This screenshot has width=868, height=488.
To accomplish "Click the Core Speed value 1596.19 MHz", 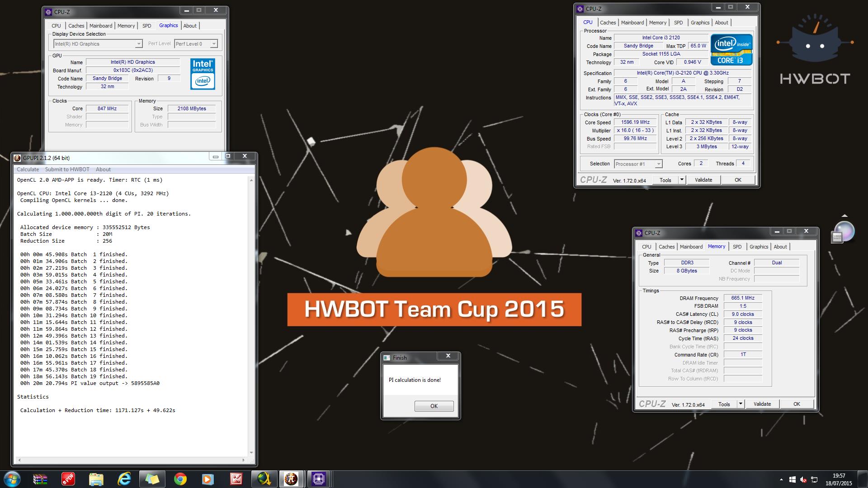I will tap(635, 122).
